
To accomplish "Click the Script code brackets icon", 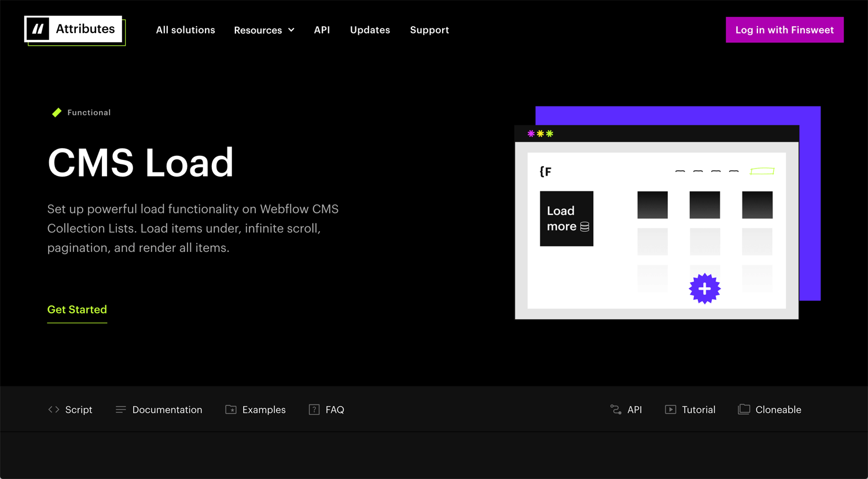I will click(x=54, y=409).
